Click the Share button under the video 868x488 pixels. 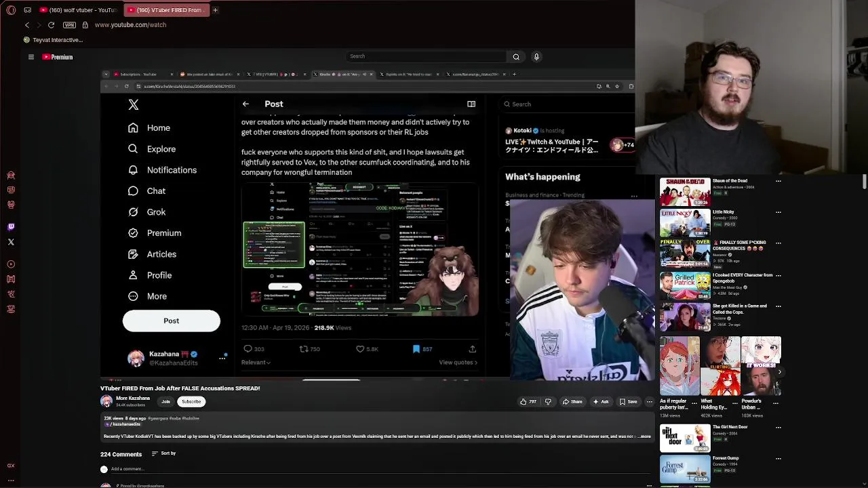tap(572, 401)
